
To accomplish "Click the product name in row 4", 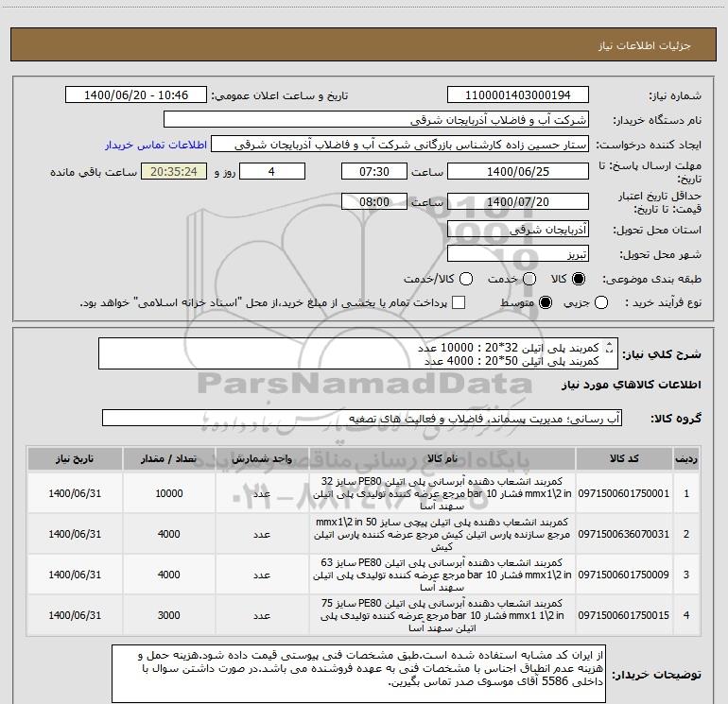I will coord(442,615).
